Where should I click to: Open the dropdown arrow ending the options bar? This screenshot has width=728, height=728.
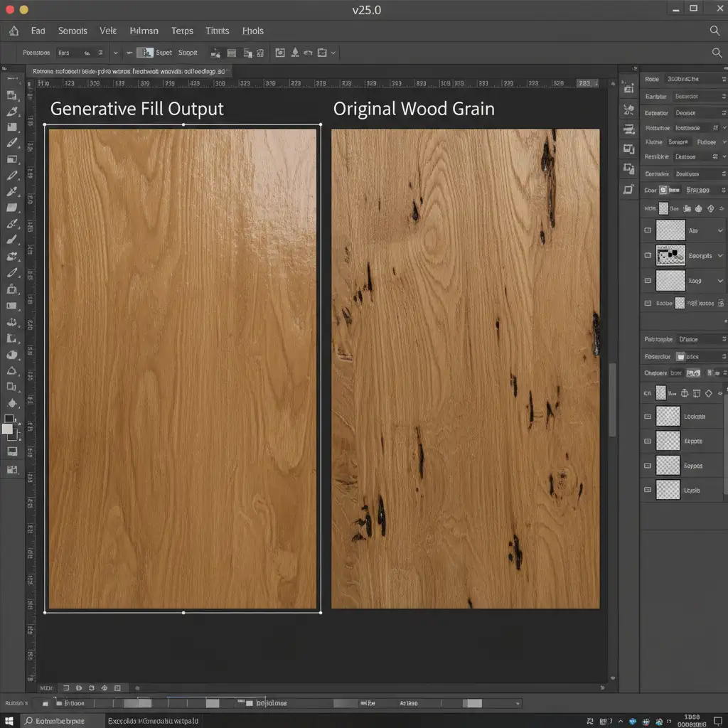(333, 53)
